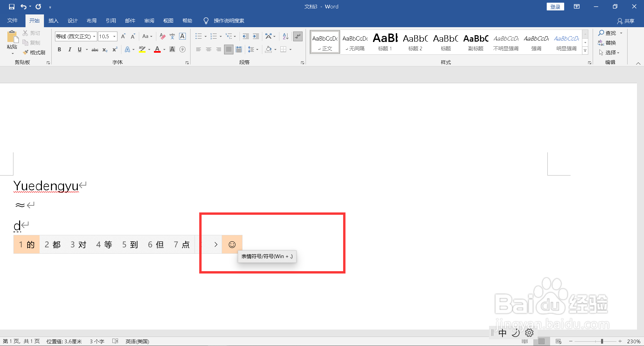The height and width of the screenshot is (346, 644).
Task: Toggle italic formatting
Action: point(69,50)
